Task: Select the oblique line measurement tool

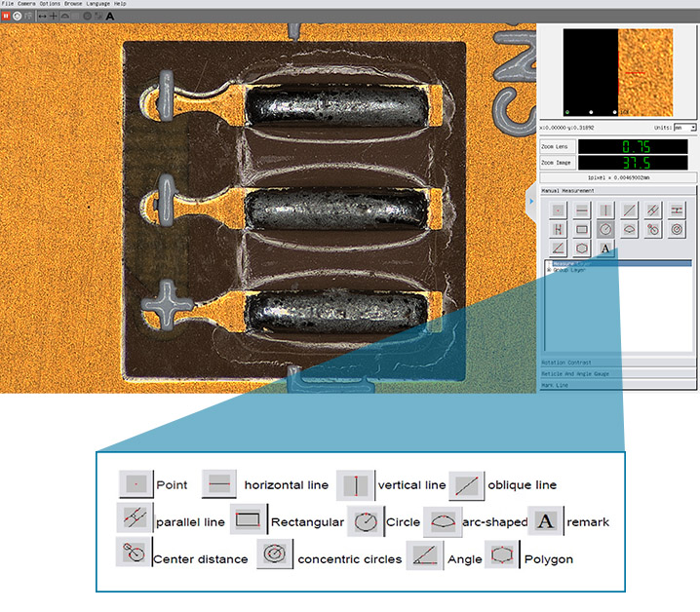Action: (629, 210)
